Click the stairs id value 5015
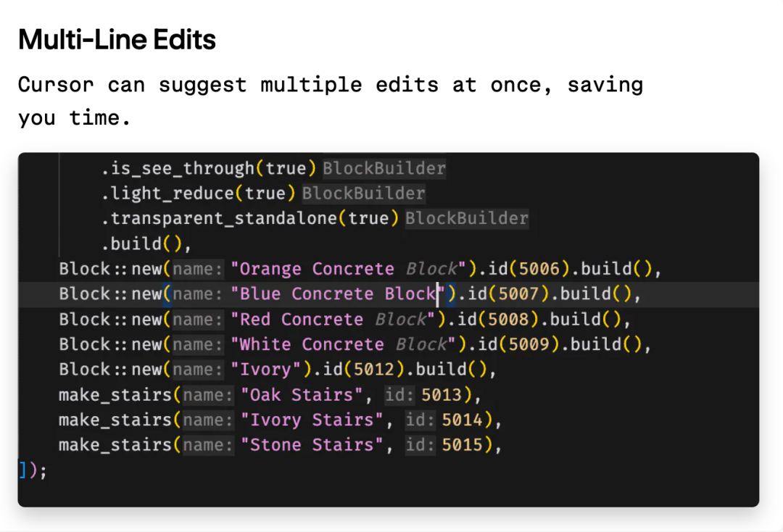783x532 pixels. 462,445
